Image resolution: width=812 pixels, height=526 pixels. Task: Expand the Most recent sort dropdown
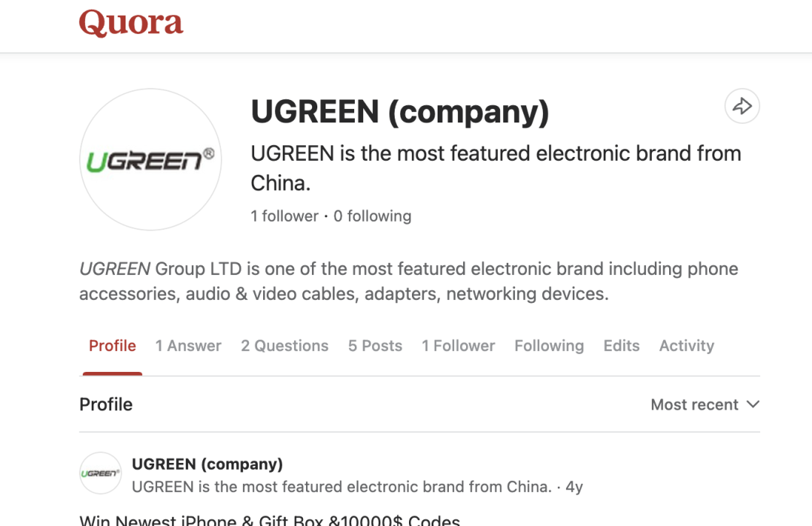click(x=704, y=404)
